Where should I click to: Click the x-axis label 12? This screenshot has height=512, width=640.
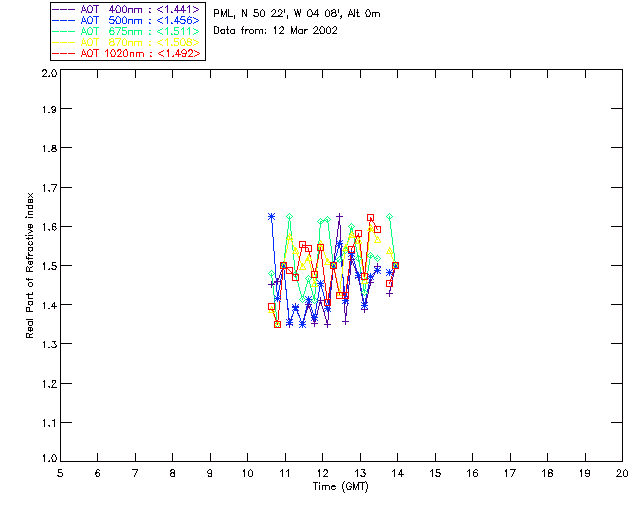[322, 473]
